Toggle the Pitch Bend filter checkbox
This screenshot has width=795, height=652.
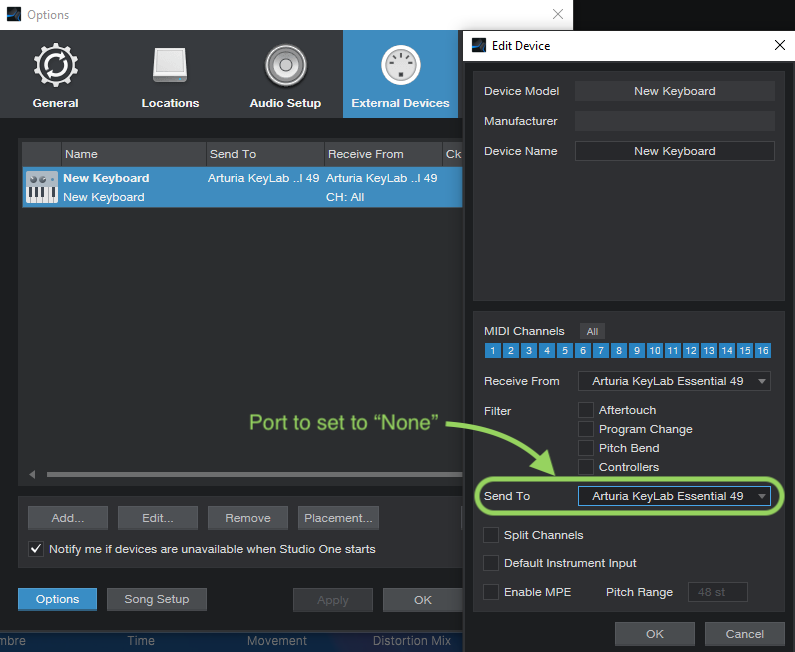click(x=586, y=448)
